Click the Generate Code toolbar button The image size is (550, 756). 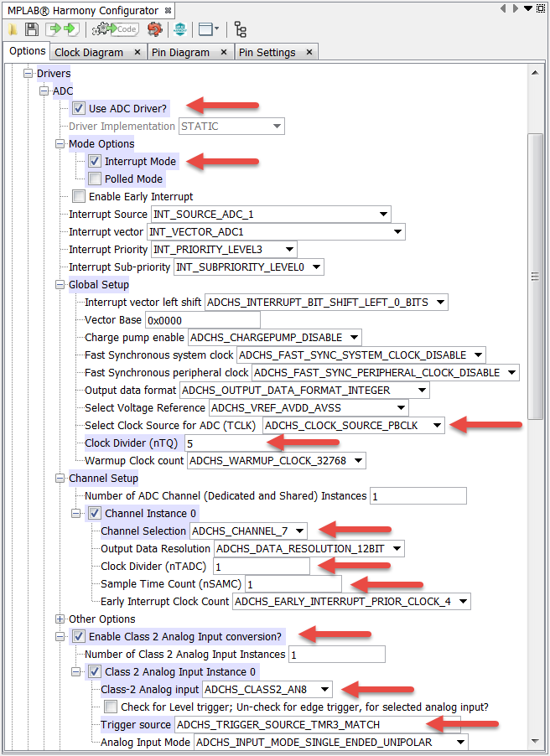114,29
